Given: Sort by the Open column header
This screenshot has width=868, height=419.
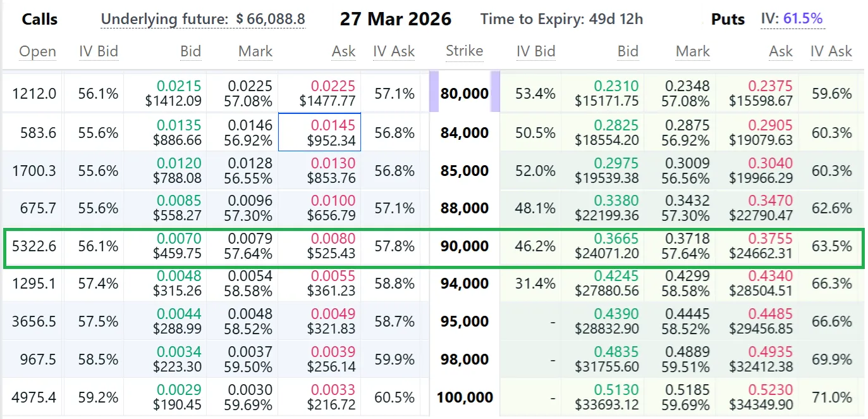Looking at the screenshot, I should point(37,51).
